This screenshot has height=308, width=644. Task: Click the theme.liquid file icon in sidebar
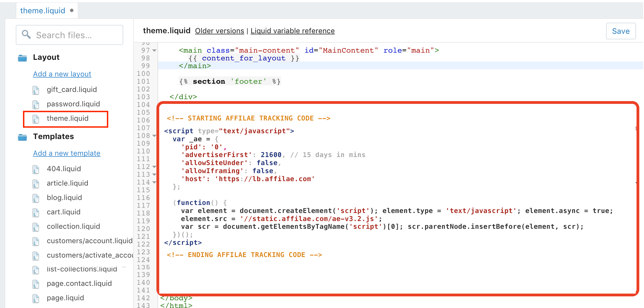click(36, 119)
